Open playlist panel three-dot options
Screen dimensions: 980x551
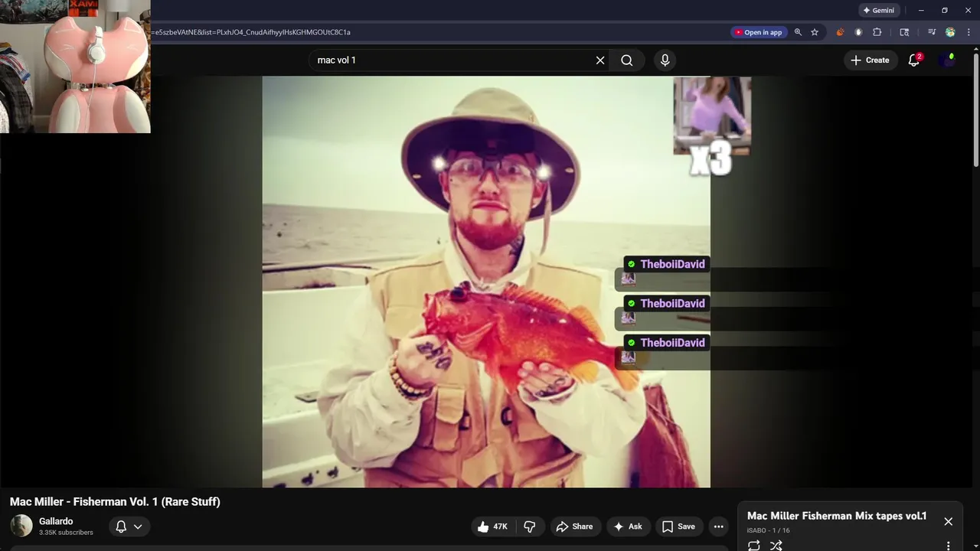pos(949,546)
